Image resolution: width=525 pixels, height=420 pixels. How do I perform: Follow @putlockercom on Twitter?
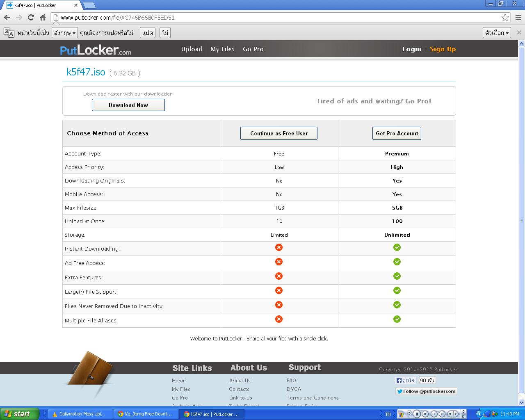pyautogui.click(x=426, y=391)
